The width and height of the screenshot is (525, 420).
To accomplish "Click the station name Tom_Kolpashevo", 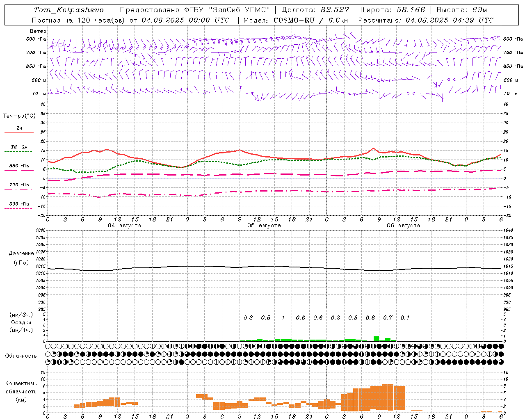I will coord(68,10).
